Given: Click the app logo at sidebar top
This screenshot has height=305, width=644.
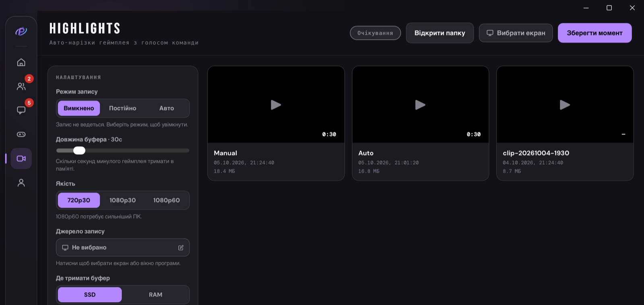Looking at the screenshot, I should [21, 31].
